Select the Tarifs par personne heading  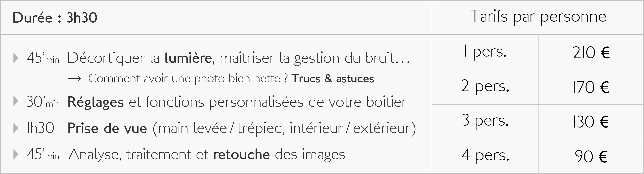pos(538,17)
